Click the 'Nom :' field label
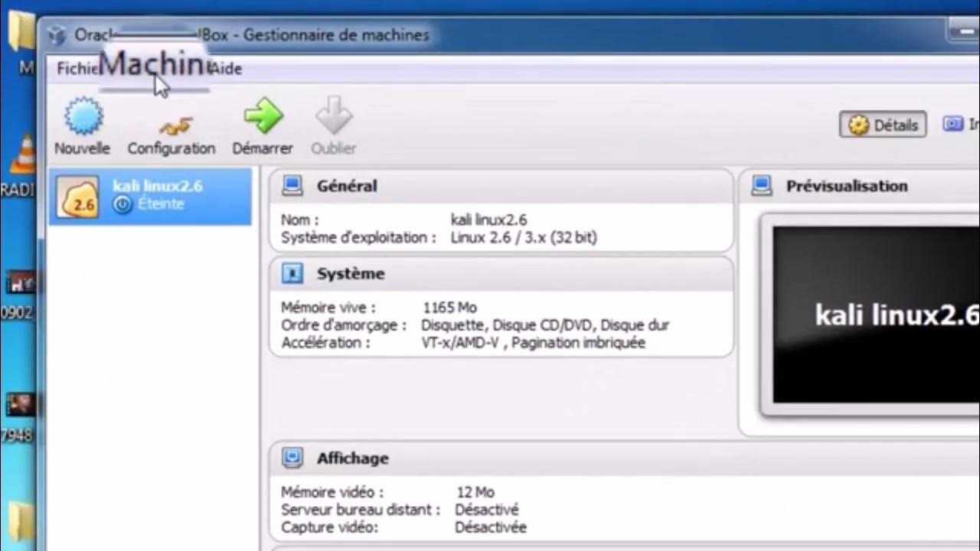The image size is (980, 551). (x=299, y=220)
